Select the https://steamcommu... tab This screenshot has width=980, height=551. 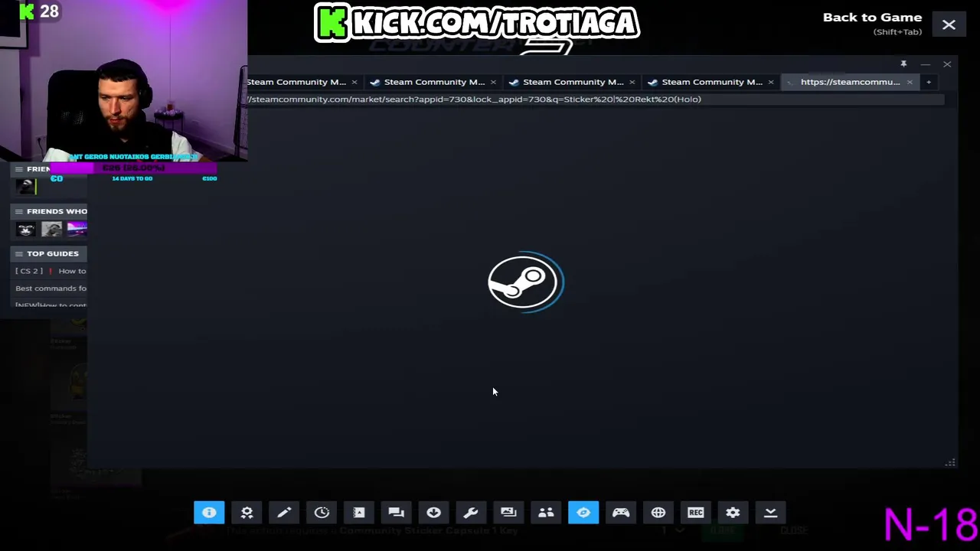click(850, 82)
